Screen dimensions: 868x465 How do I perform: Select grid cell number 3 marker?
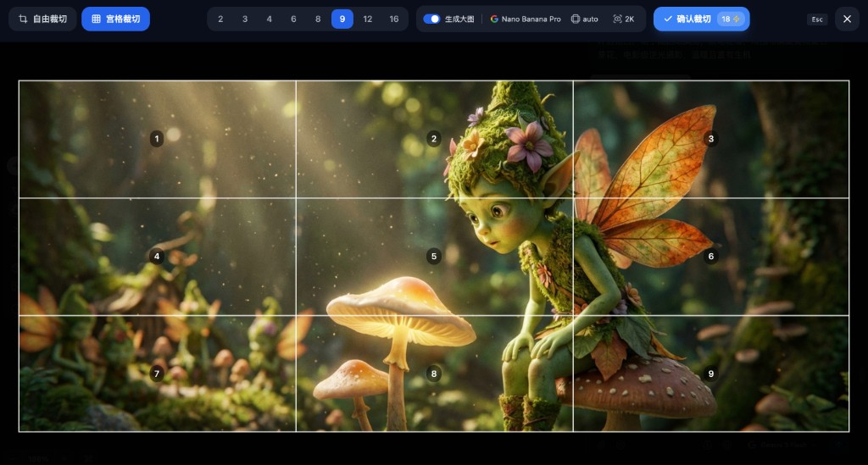pos(711,139)
